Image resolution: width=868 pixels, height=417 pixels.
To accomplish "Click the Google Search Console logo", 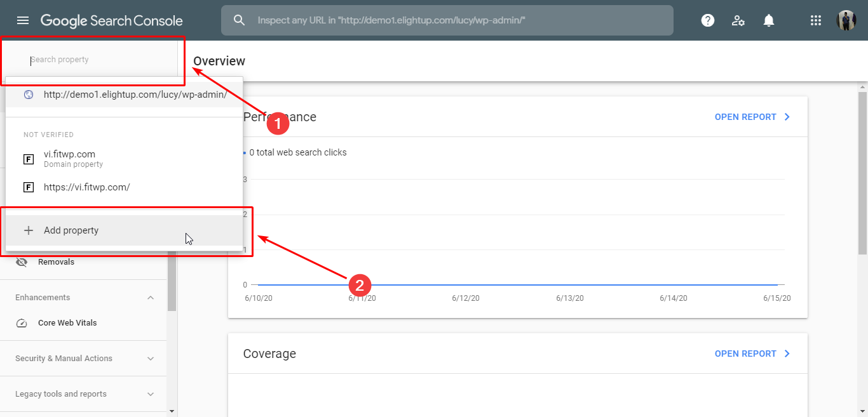I will (x=112, y=20).
